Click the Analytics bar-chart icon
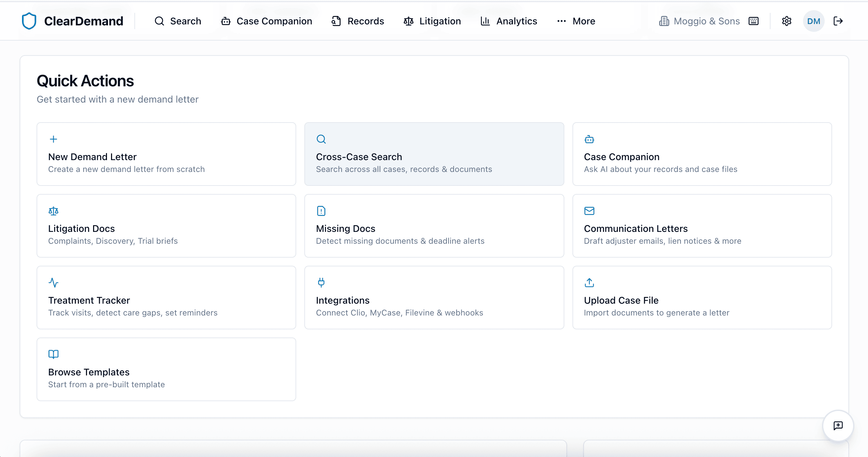The image size is (868, 457). click(x=485, y=21)
